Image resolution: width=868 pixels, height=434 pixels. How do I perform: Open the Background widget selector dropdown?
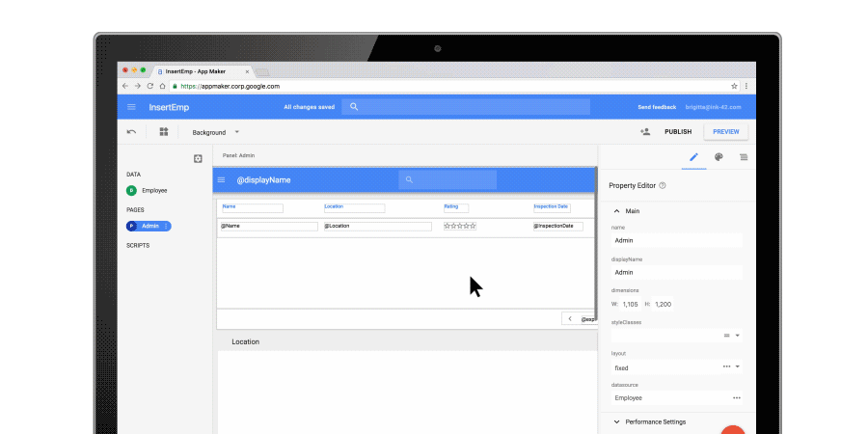click(216, 132)
